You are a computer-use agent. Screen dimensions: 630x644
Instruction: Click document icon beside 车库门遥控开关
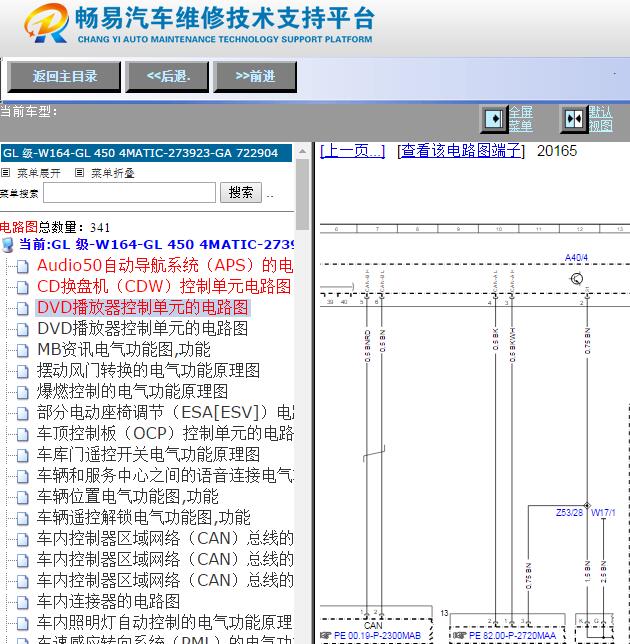23,455
